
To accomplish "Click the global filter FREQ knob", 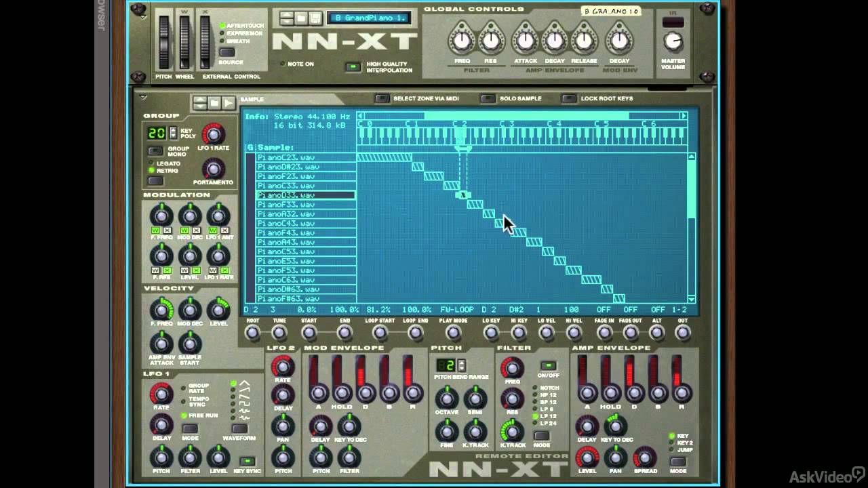I will click(462, 41).
